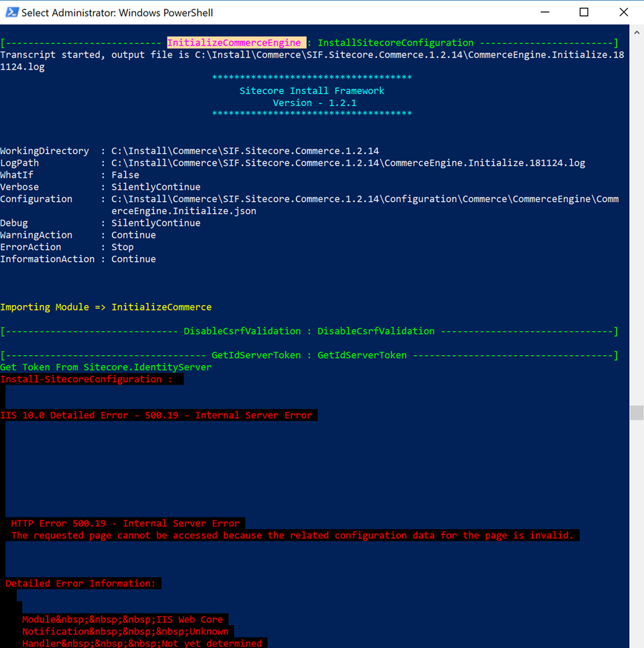
Task: Click the Debug SilentlyContinue value
Action: click(x=156, y=223)
